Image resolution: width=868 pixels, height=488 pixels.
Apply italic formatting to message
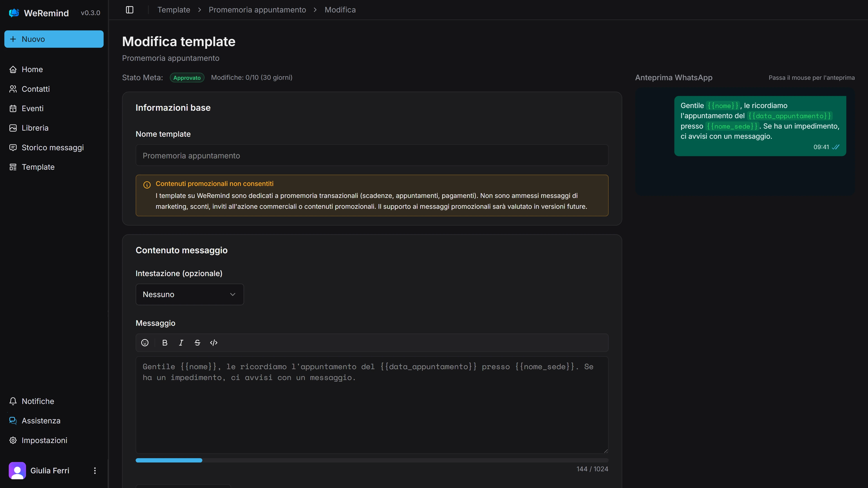point(181,343)
